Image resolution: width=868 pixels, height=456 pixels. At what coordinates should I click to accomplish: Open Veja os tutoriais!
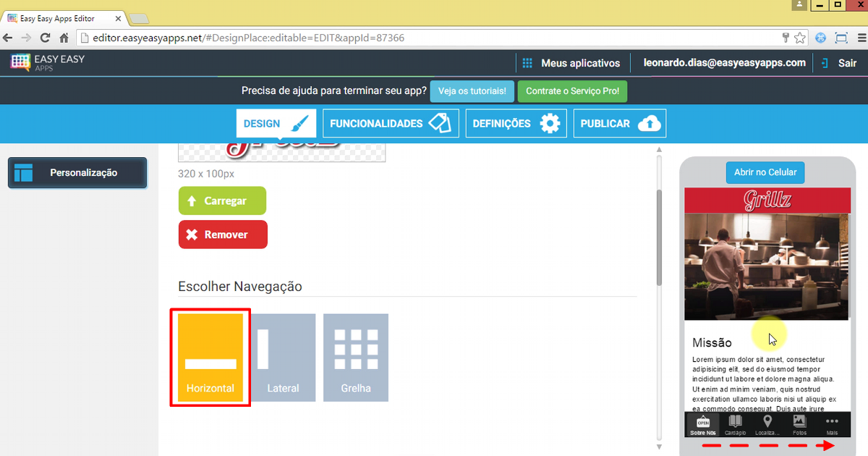472,91
